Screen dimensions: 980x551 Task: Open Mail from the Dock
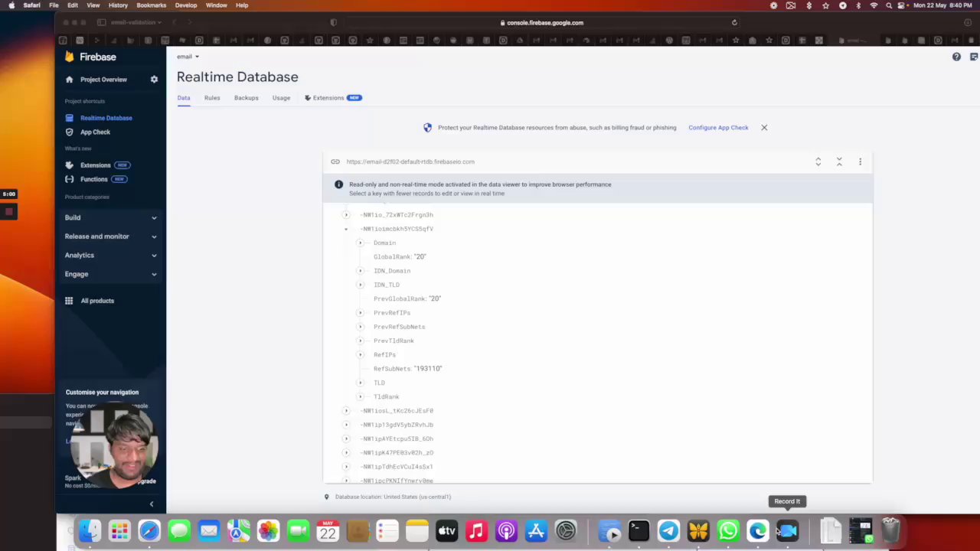209,530
